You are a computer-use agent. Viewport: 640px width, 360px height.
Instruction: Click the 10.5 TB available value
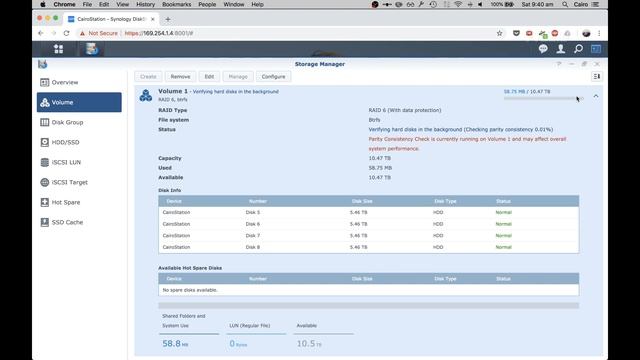pos(309,344)
